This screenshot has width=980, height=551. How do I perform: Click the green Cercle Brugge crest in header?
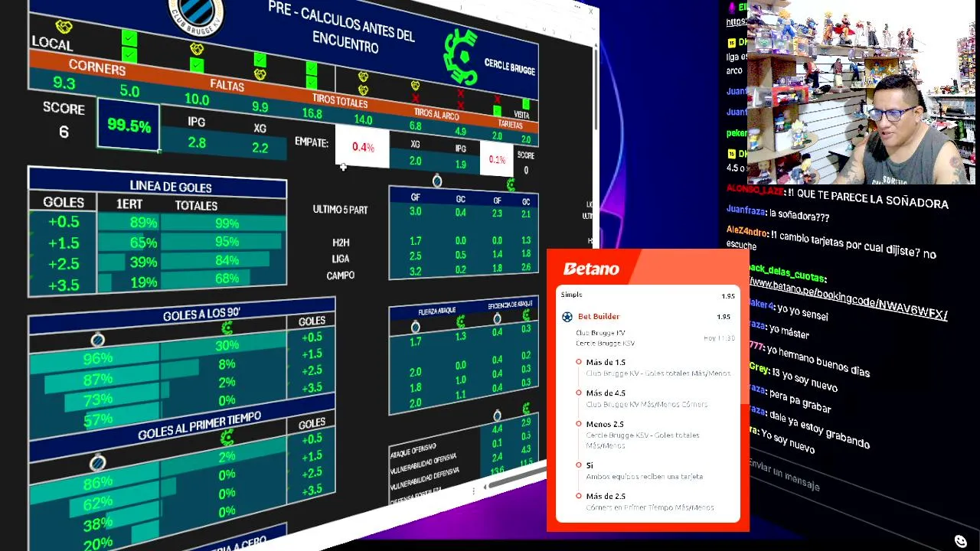461,58
